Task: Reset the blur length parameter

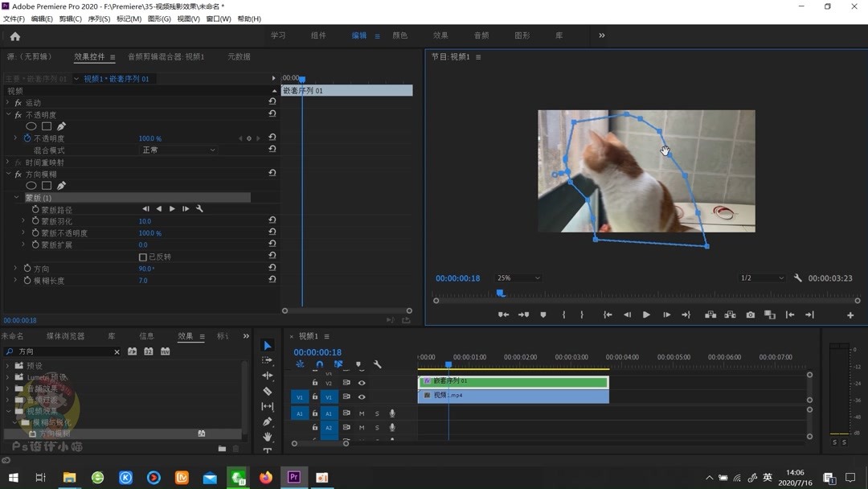Action: click(x=272, y=280)
